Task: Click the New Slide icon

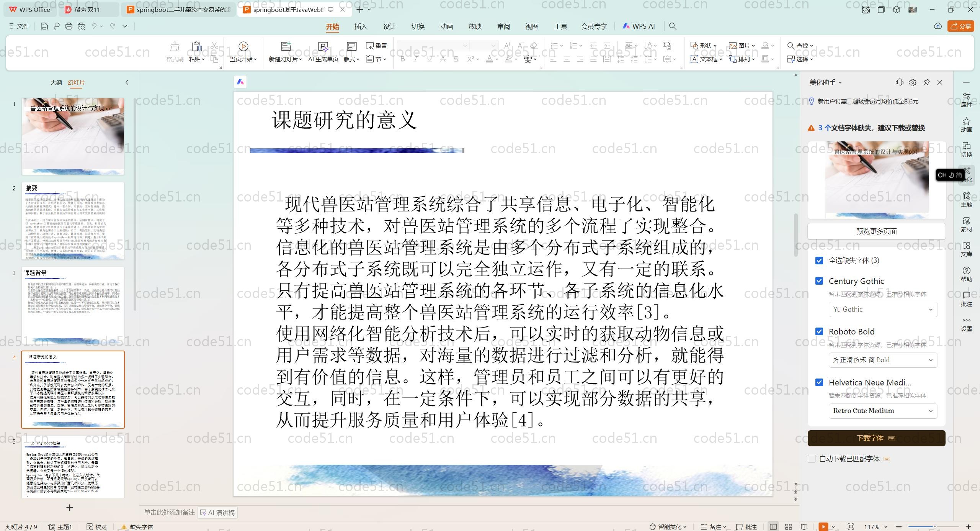Action: (x=286, y=46)
